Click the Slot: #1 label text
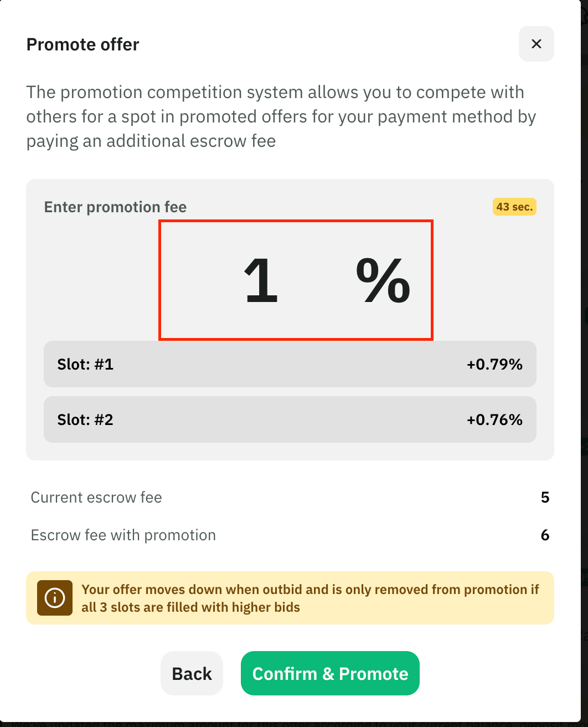The image size is (588, 727). 85,364
